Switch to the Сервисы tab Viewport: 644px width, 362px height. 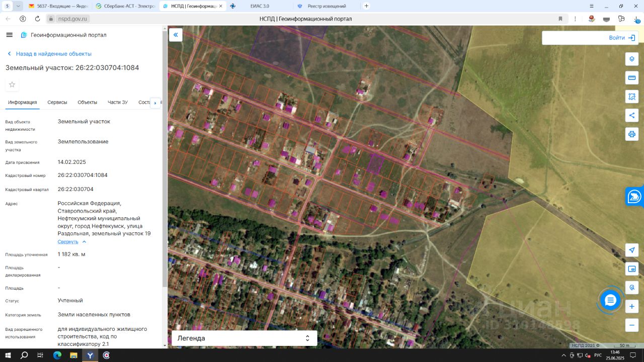(x=57, y=103)
